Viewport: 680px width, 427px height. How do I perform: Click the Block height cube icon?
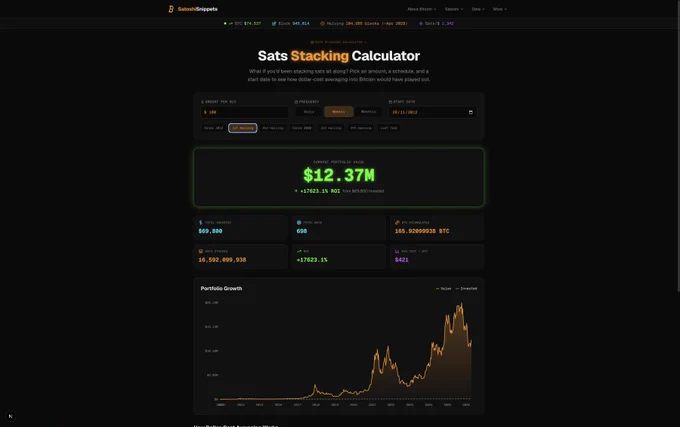(x=274, y=23)
